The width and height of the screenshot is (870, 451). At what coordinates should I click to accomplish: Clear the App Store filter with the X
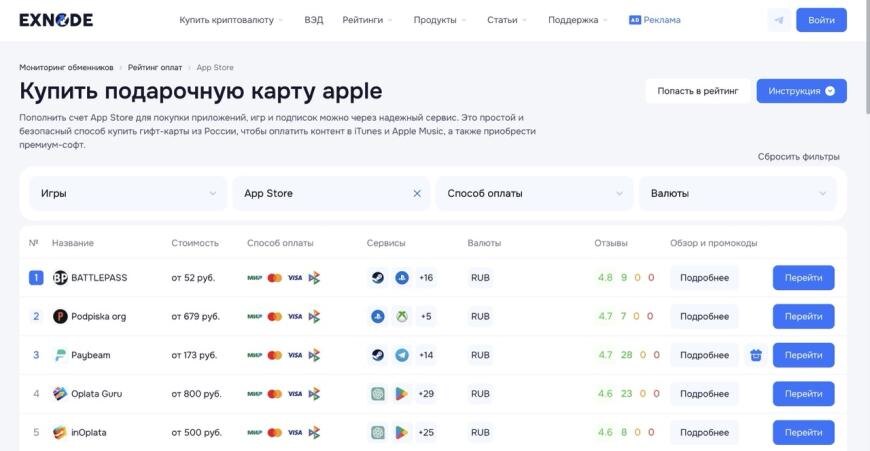coord(417,194)
